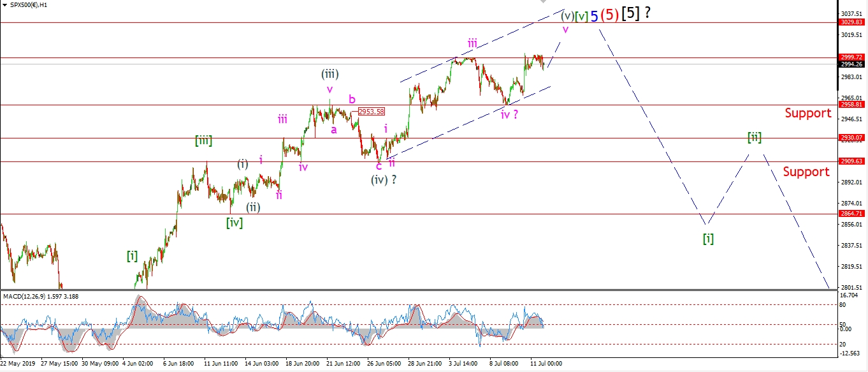Select the red (5) wave label at top
868x372 pixels.
tap(610, 15)
